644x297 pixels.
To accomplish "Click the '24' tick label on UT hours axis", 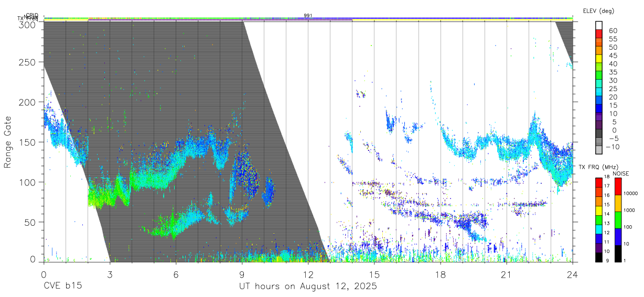I will click(x=573, y=274).
